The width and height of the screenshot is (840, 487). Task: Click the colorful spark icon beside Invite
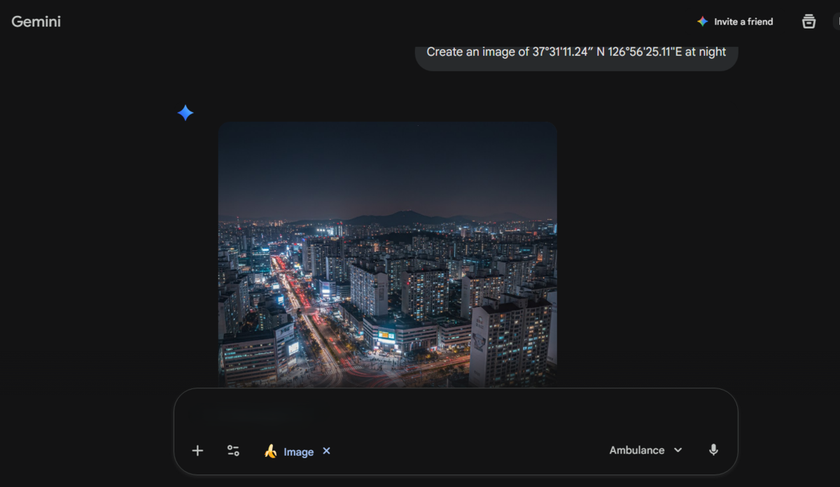click(702, 21)
